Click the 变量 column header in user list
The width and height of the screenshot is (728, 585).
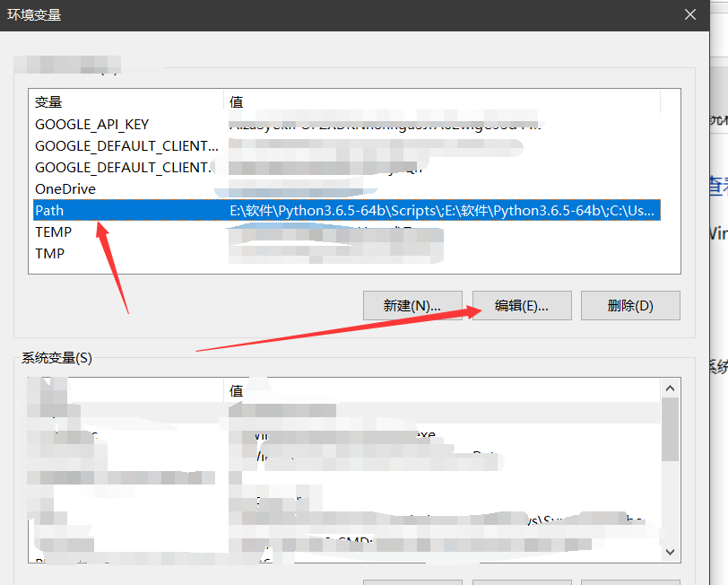pos(126,101)
